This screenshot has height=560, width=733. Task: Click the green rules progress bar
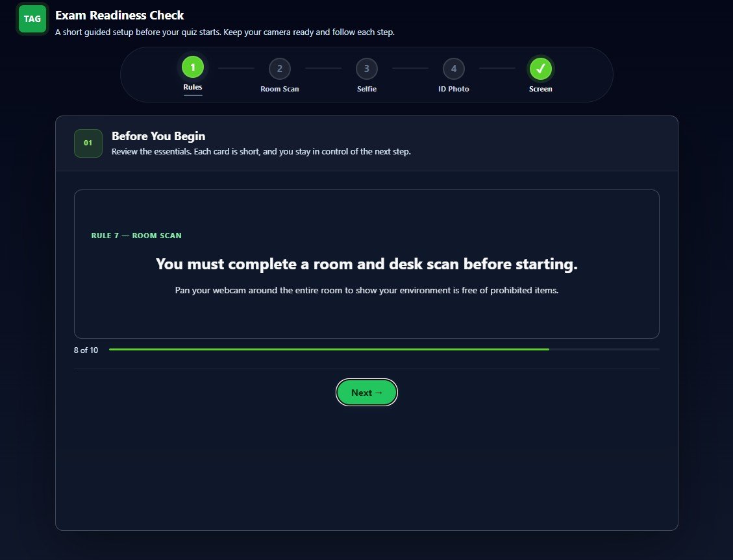click(x=329, y=349)
